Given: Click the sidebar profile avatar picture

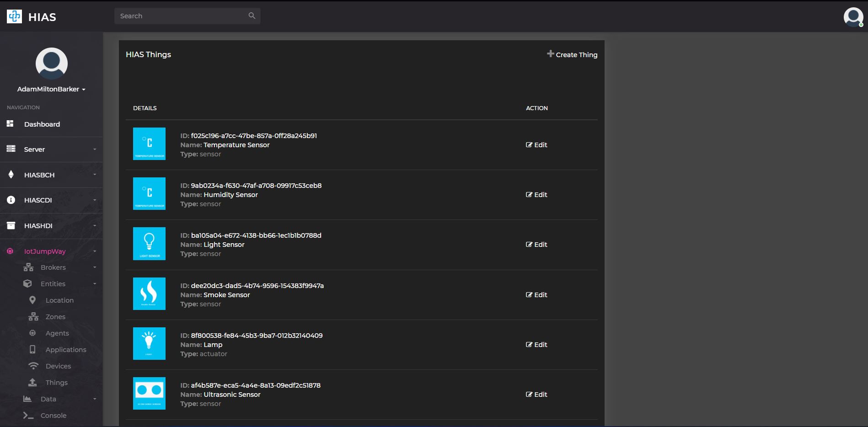Looking at the screenshot, I should pos(52,63).
